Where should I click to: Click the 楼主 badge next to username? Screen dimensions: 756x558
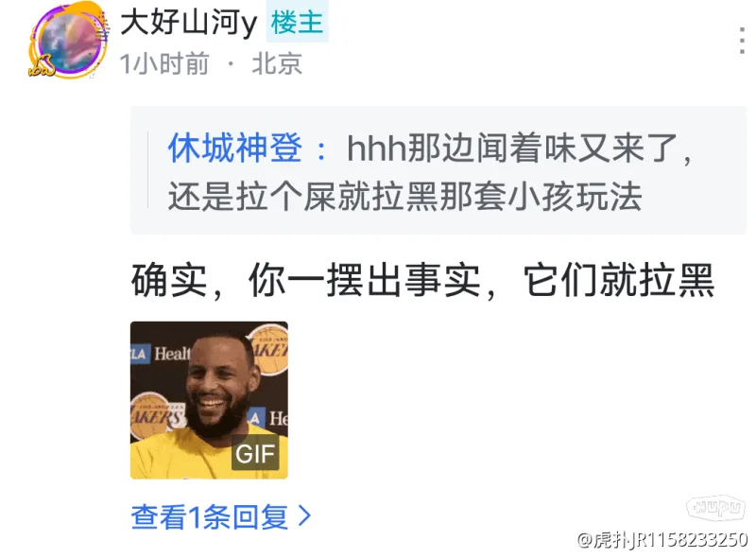click(297, 22)
